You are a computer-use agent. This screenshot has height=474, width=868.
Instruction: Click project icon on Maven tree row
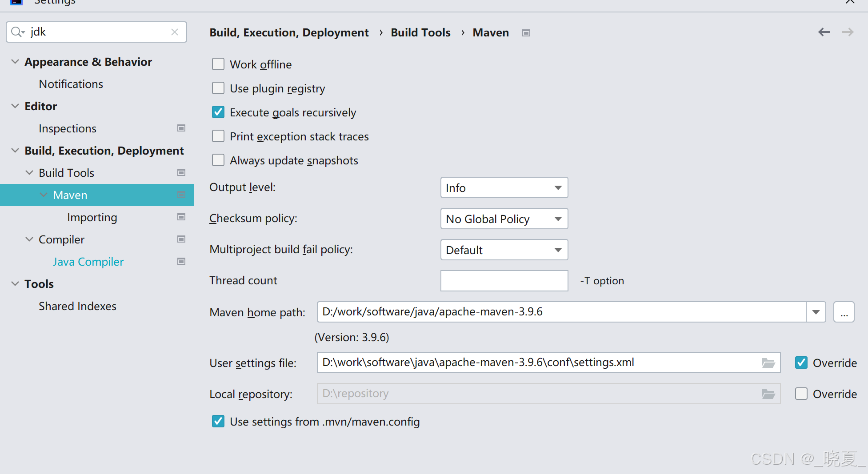pos(181,195)
